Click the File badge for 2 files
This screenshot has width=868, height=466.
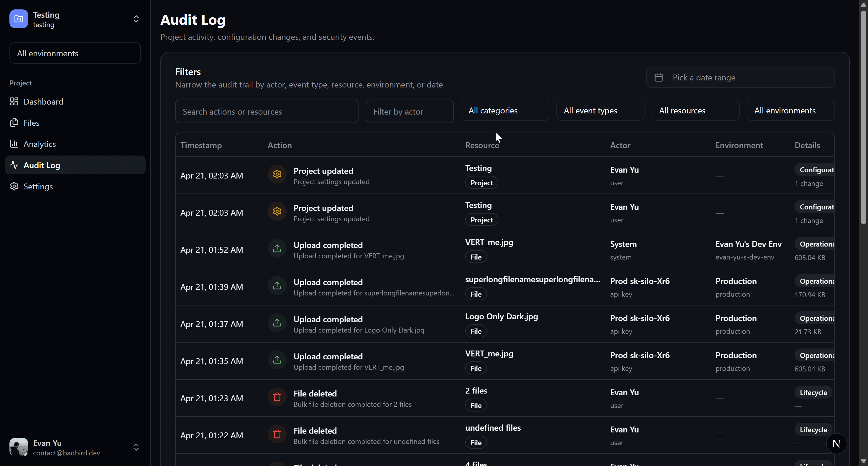476,405
